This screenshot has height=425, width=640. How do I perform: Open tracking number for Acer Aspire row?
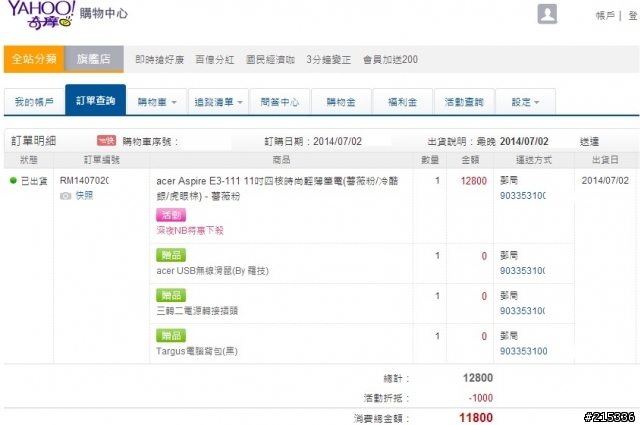522,196
